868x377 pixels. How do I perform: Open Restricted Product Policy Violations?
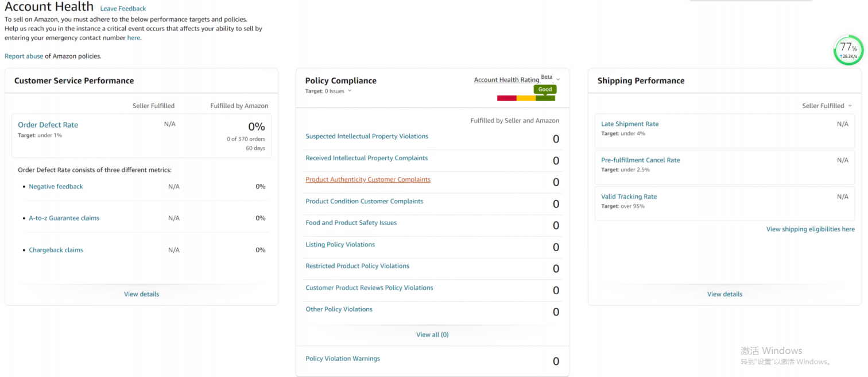click(x=357, y=266)
